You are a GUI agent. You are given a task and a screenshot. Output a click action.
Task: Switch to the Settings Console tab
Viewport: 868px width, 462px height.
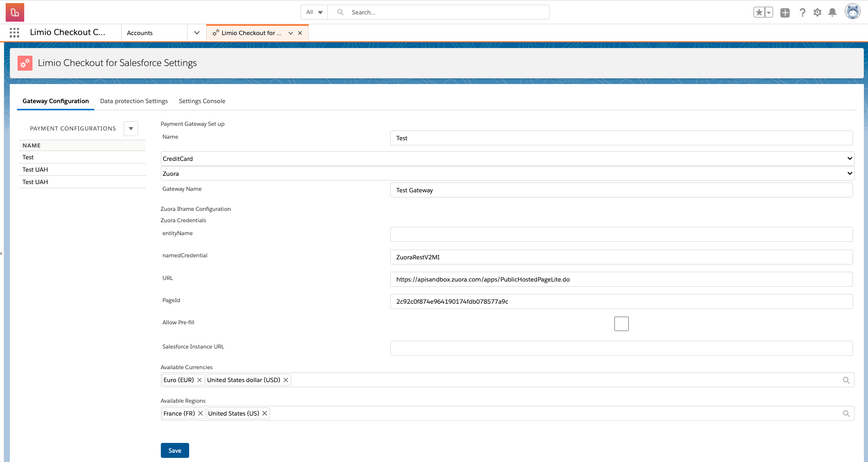click(202, 101)
